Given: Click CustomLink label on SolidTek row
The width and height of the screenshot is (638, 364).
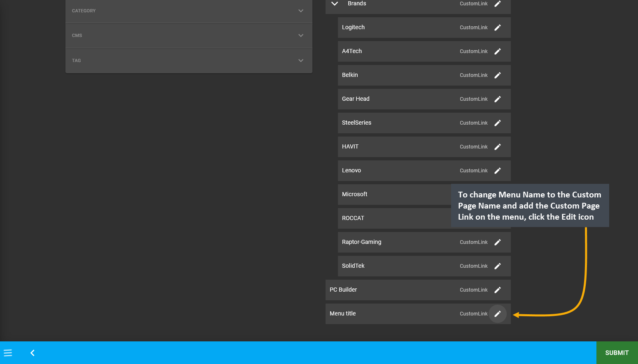Looking at the screenshot, I should 473,266.
